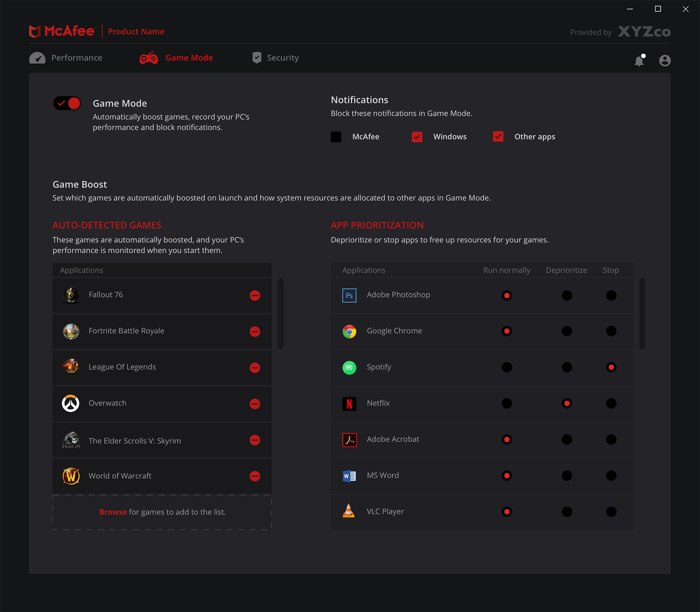The image size is (700, 612).
Task: Click the auto-detected games list scrollbar
Action: [280, 314]
